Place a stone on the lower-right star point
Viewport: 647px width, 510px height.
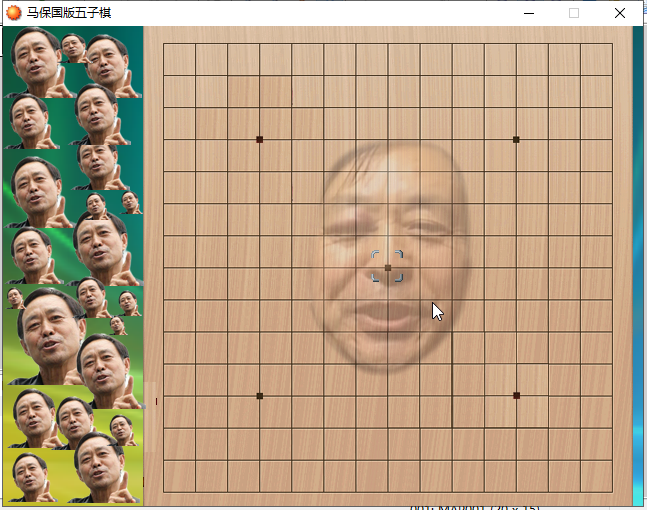516,396
